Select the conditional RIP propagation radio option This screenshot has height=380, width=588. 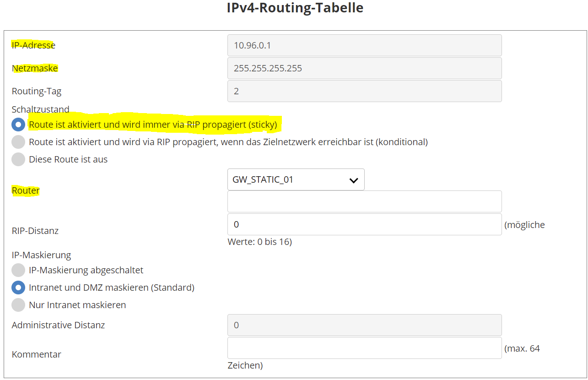click(18, 142)
